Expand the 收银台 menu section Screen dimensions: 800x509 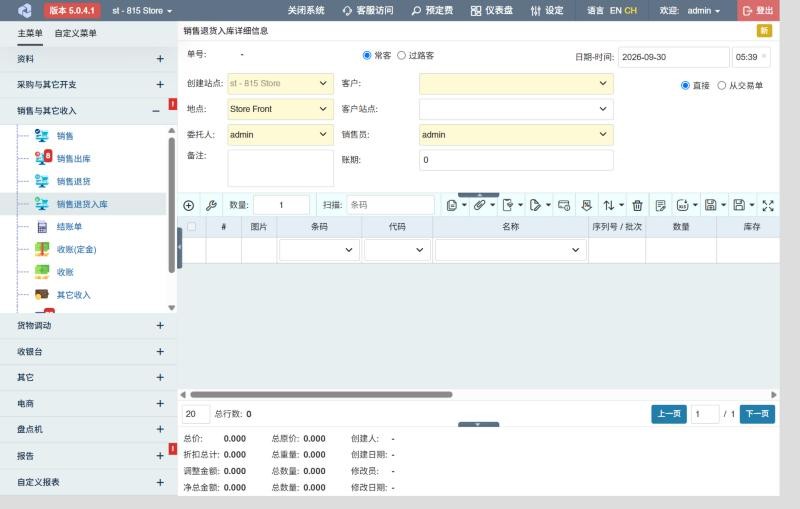coord(88,351)
